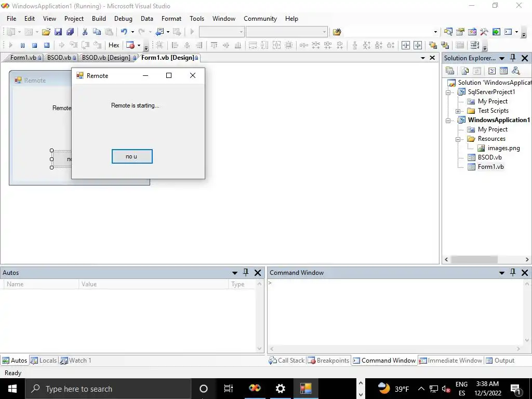Viewport: 532px width, 399px height.
Task: Center the control horizontally in the form
Action: click(405, 45)
